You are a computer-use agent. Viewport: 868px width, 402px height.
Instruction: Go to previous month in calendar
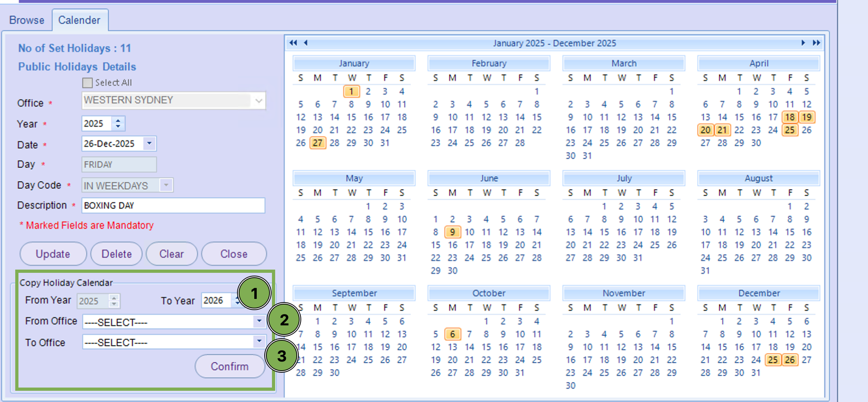pos(306,43)
